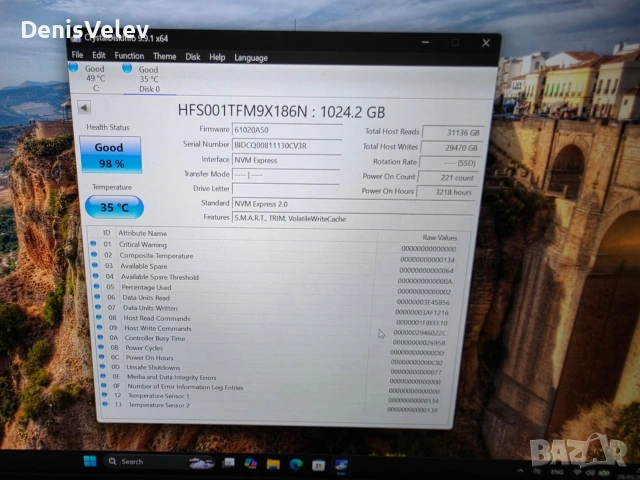Click the Rotation Rate value (SSD)
The image size is (640, 480).
click(x=450, y=162)
